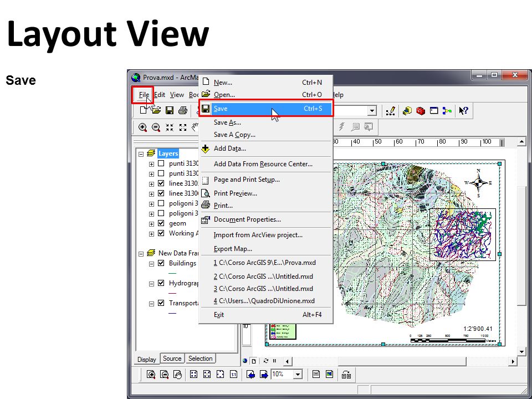Collapse the New Data Frame node
The width and height of the screenshot is (532, 399).
click(x=141, y=254)
